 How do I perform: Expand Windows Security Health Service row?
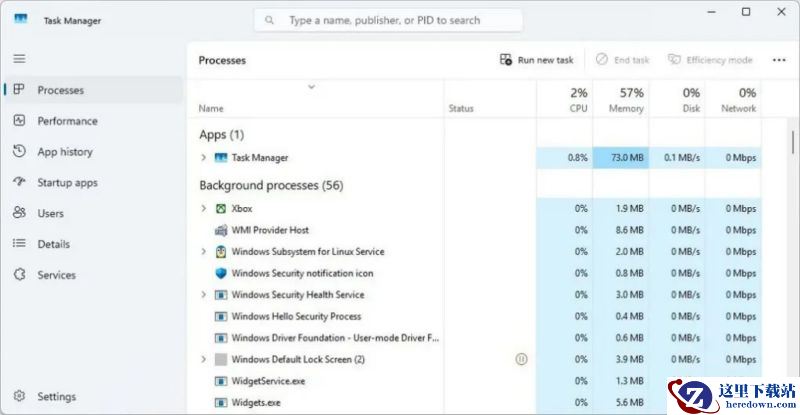pos(204,295)
